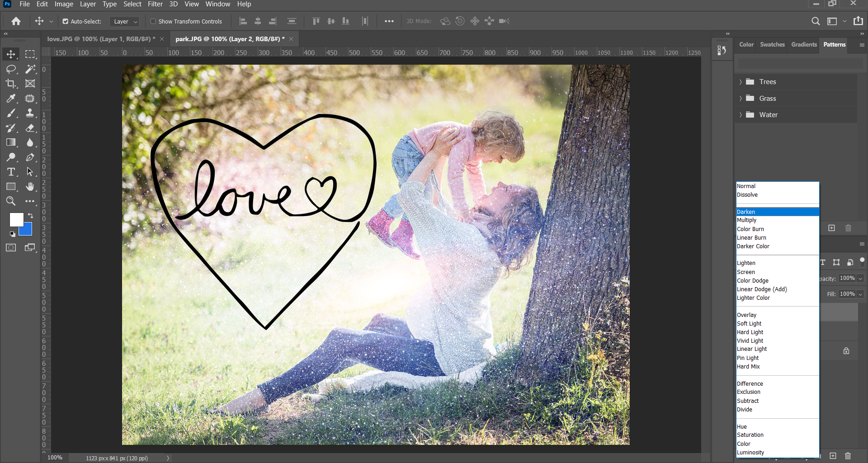
Task: Select the Eraser tool
Action: coord(30,128)
